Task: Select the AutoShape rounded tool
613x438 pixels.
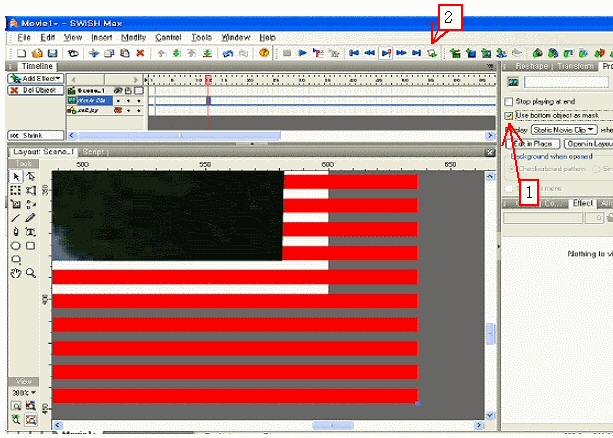Action: click(x=16, y=259)
